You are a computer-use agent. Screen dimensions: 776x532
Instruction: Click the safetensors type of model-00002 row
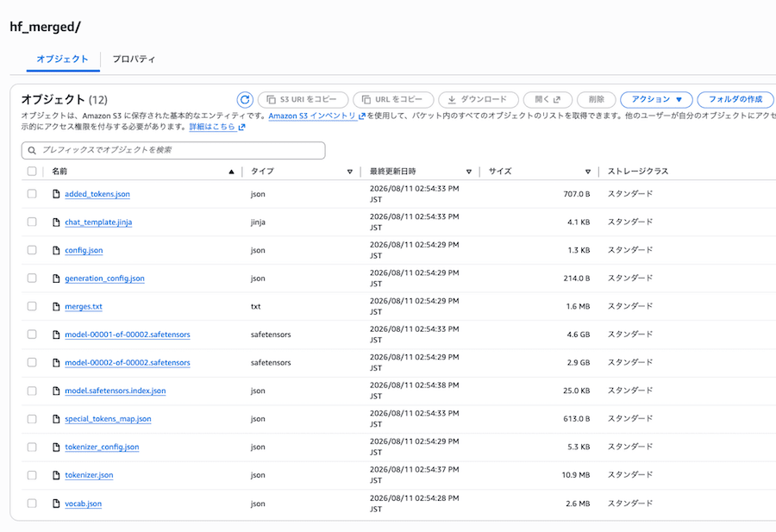tap(271, 363)
